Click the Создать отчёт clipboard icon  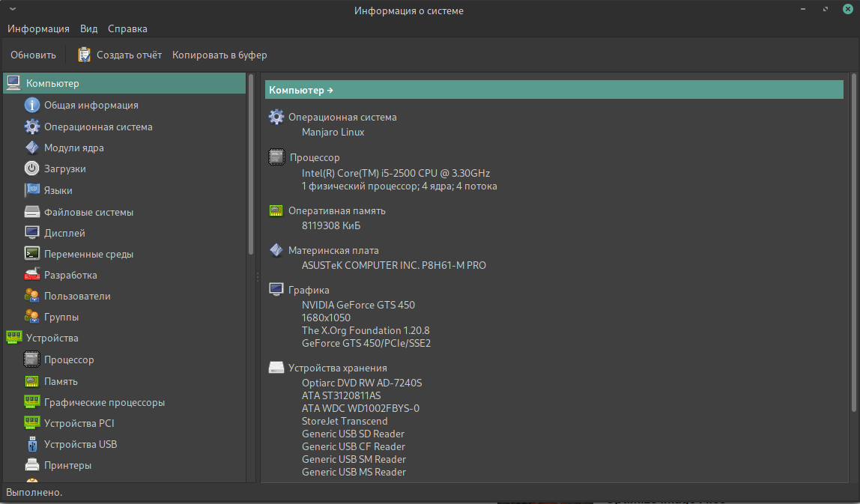pos(85,55)
